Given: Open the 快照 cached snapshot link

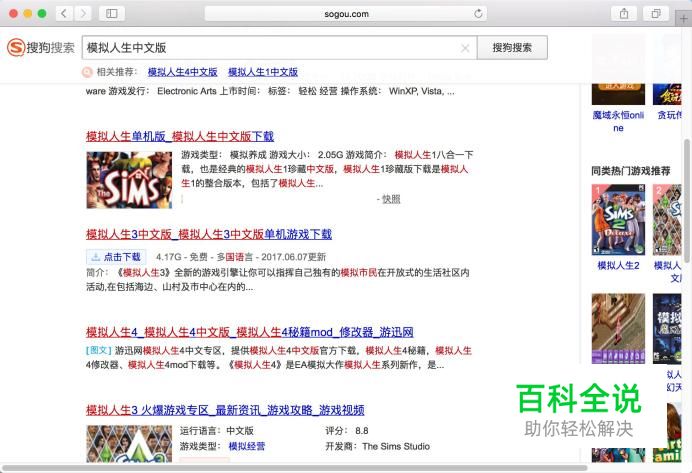Looking at the screenshot, I should [391, 199].
